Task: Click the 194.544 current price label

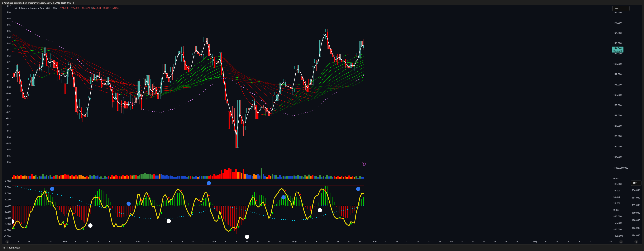Action: [618, 49]
